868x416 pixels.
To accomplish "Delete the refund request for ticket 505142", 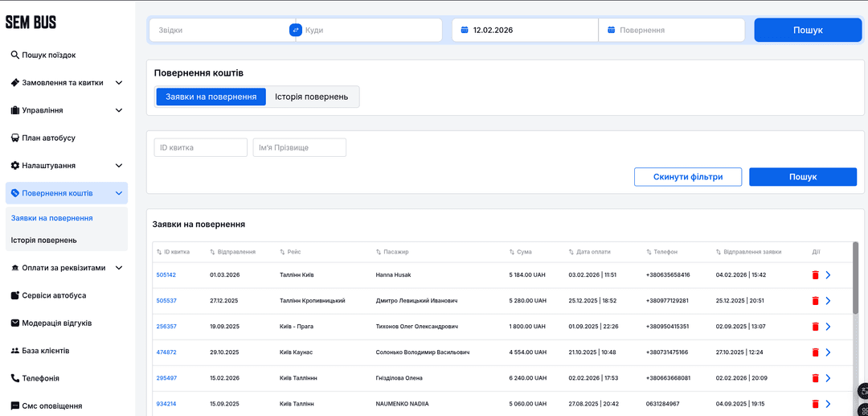I will click(x=815, y=275).
